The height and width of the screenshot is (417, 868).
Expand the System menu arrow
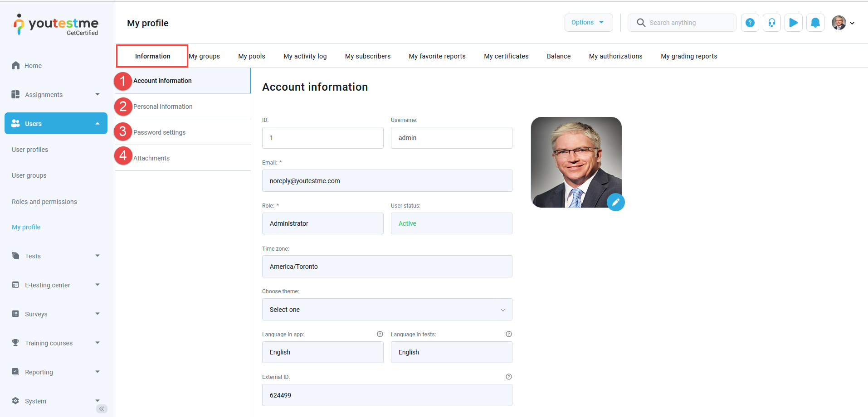pyautogui.click(x=98, y=401)
